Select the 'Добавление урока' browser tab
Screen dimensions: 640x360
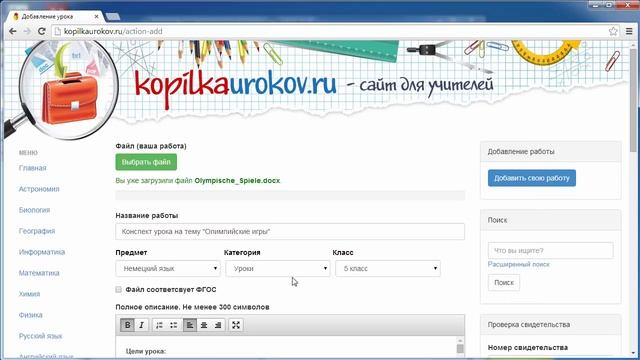pos(56,17)
